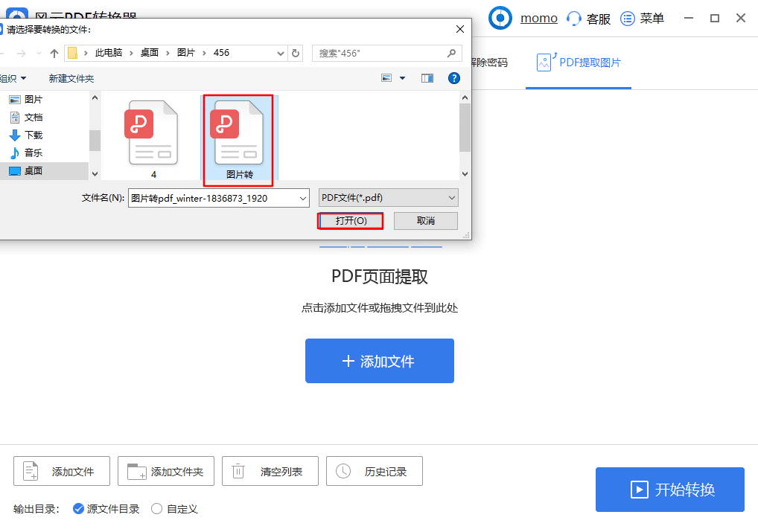Click the Help question mark icon
The height and width of the screenshot is (532, 758).
pyautogui.click(x=453, y=77)
